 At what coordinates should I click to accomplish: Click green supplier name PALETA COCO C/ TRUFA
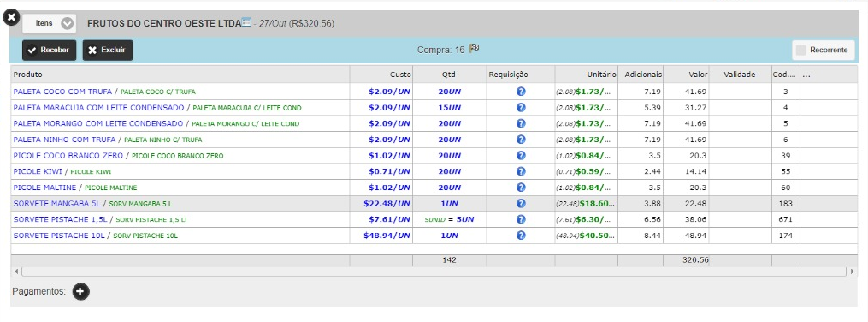[157, 92]
